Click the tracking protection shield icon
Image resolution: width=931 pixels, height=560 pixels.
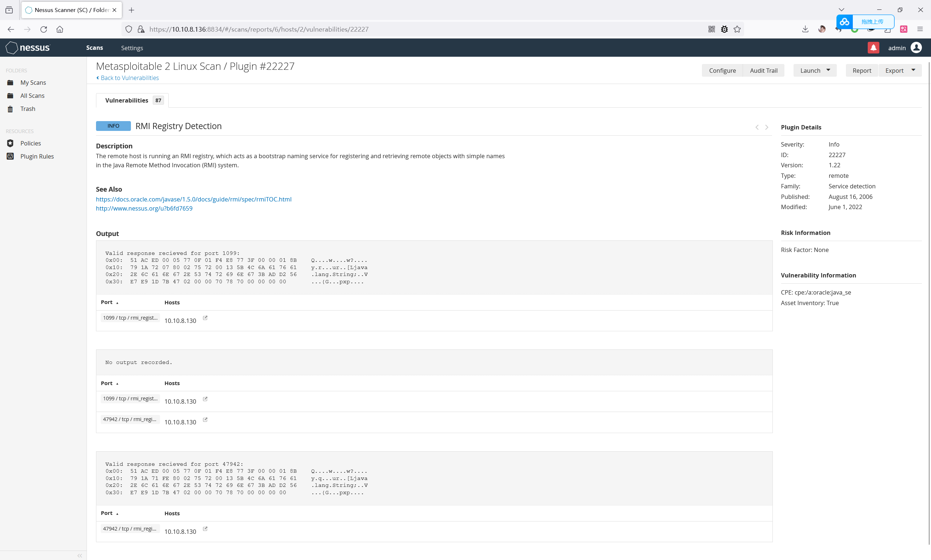tap(129, 29)
